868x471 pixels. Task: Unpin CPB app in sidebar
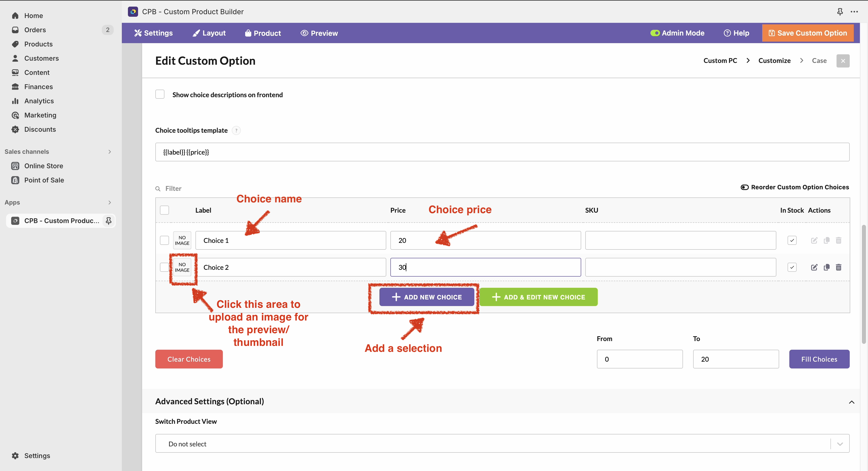point(109,221)
